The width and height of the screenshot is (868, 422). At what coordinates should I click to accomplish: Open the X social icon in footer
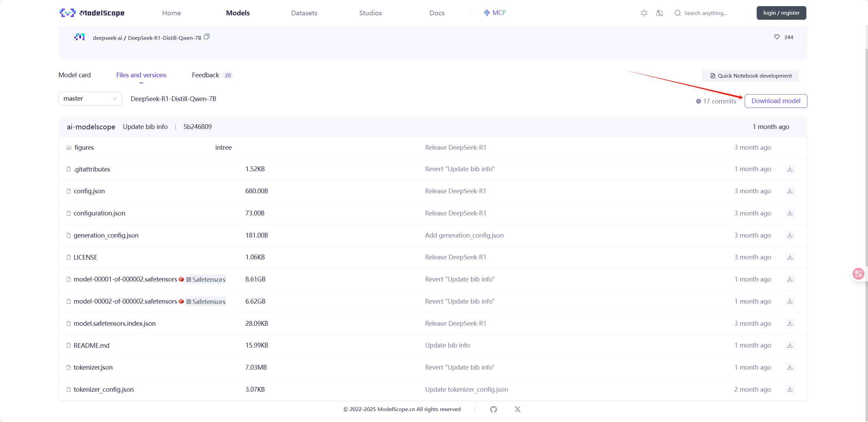pyautogui.click(x=517, y=409)
